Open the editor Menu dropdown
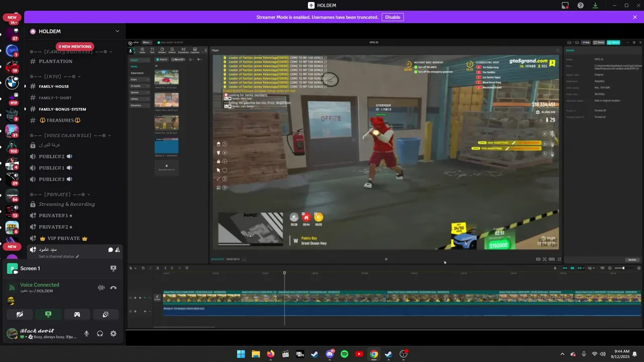The image size is (644, 362). tap(147, 43)
